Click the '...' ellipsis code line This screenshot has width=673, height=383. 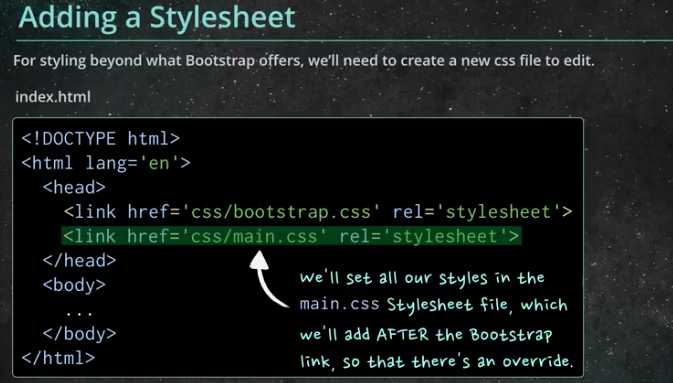pyautogui.click(x=79, y=312)
